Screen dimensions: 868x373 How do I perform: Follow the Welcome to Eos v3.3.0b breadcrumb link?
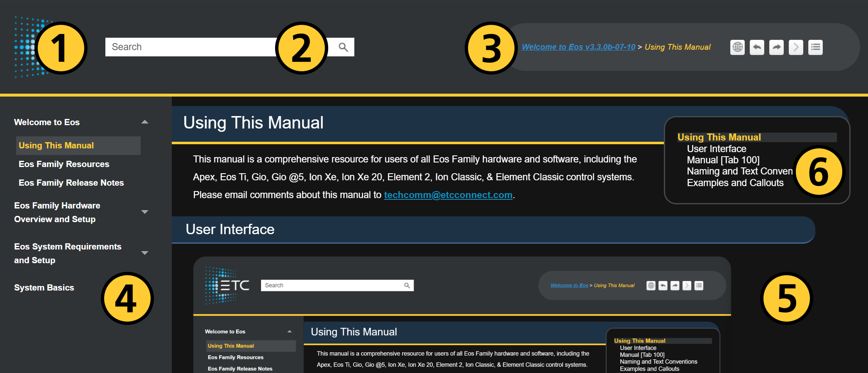[578, 47]
